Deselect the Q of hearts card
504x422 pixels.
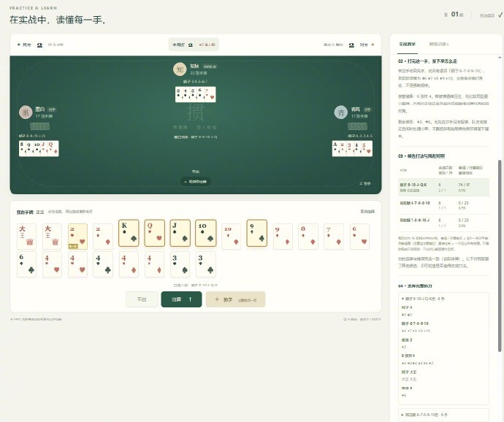click(x=154, y=233)
